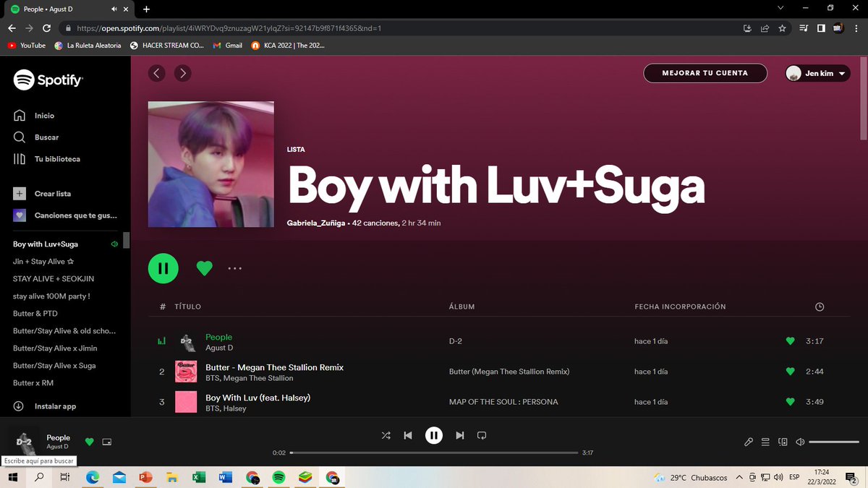868x488 pixels.
Task: Click Crear lista plus button
Action: point(20,194)
